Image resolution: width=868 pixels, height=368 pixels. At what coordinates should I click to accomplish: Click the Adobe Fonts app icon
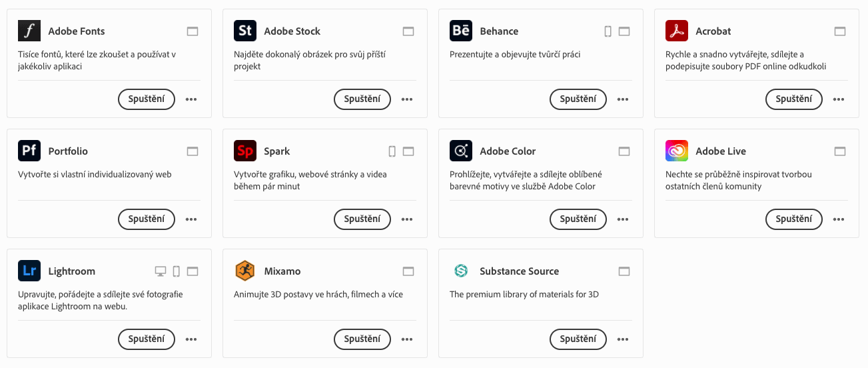click(x=29, y=31)
